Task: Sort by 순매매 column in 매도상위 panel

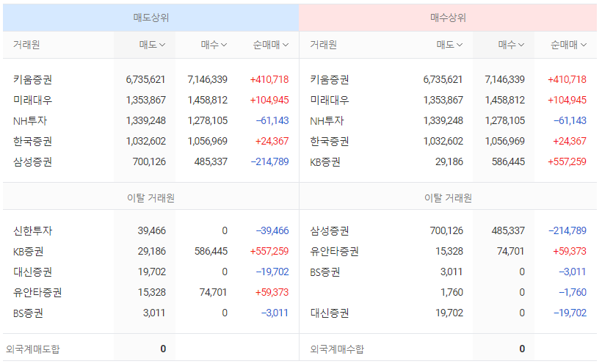Action: [x=271, y=45]
